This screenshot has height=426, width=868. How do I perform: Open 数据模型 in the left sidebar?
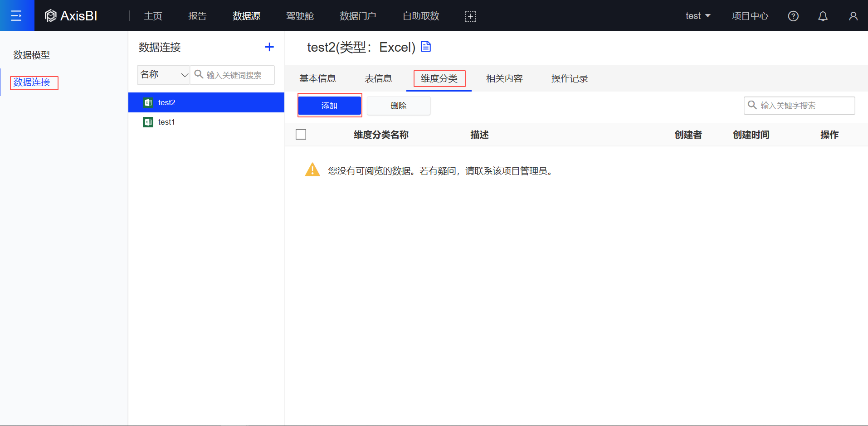[x=32, y=55]
